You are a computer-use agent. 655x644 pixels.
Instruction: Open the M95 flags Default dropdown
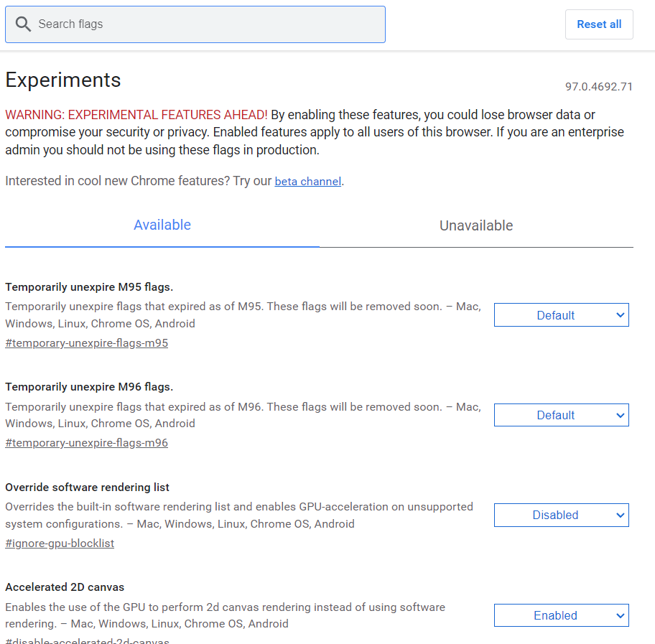click(561, 315)
